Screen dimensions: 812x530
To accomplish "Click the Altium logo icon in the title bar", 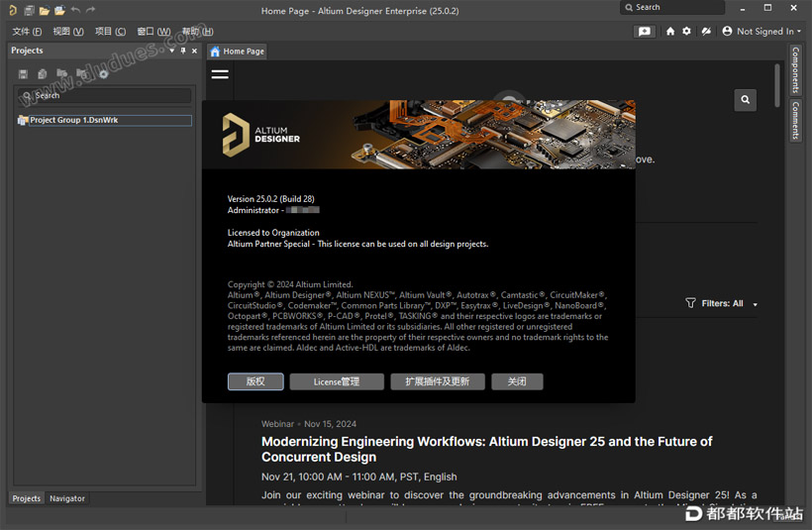I will (13, 10).
